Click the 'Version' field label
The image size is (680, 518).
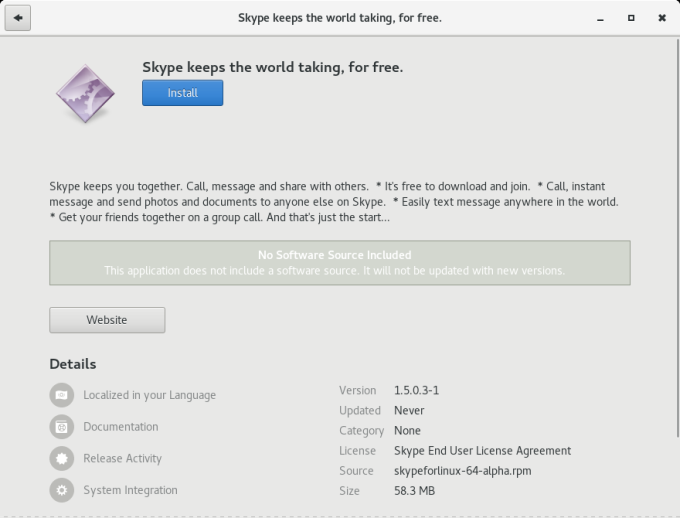tap(358, 390)
